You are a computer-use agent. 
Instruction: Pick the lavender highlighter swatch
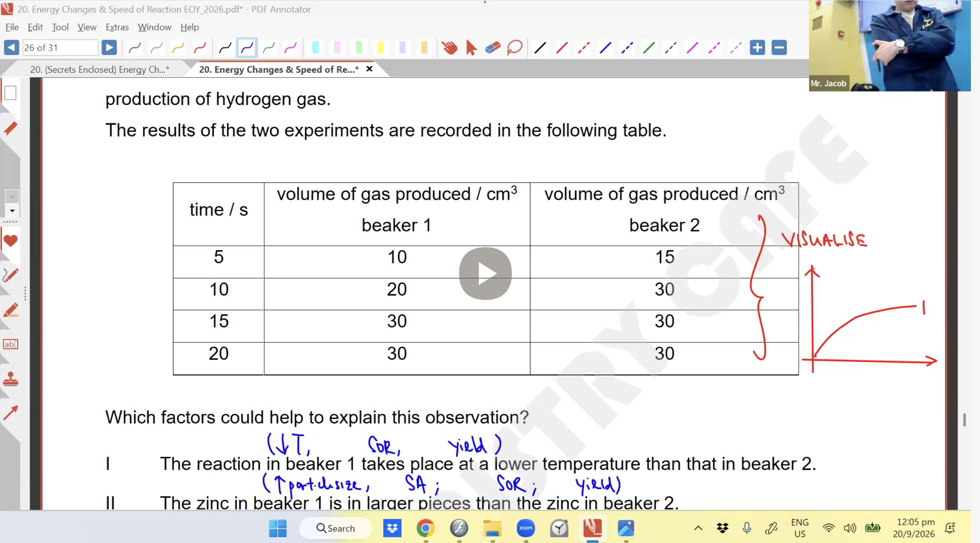[402, 48]
